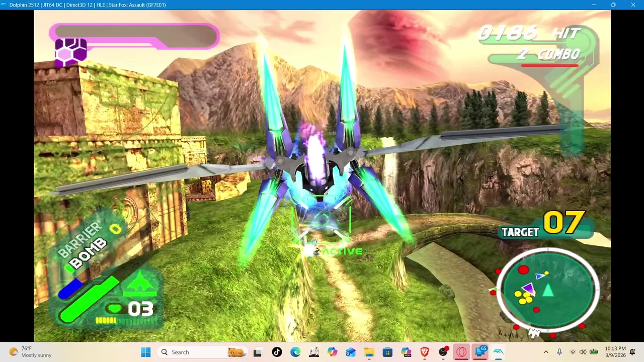Launch TikTok from the taskbar
This screenshot has width=644, height=362.
pyautogui.click(x=277, y=352)
